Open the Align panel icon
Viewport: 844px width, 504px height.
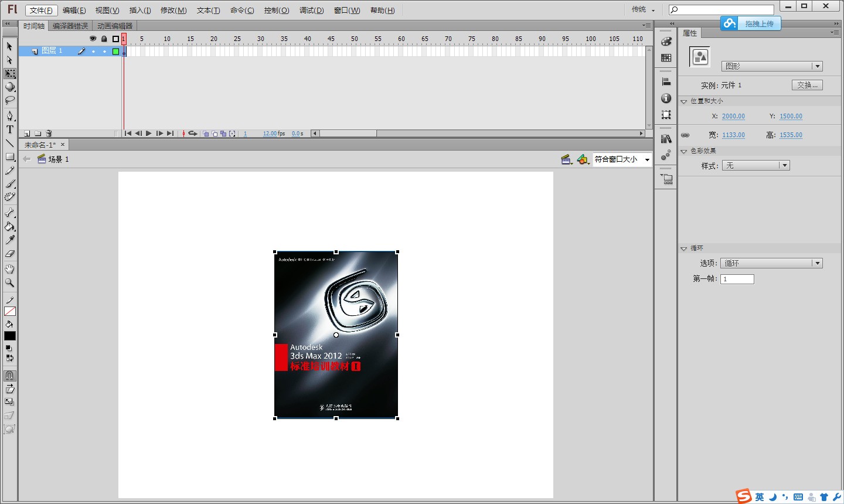pos(666,82)
